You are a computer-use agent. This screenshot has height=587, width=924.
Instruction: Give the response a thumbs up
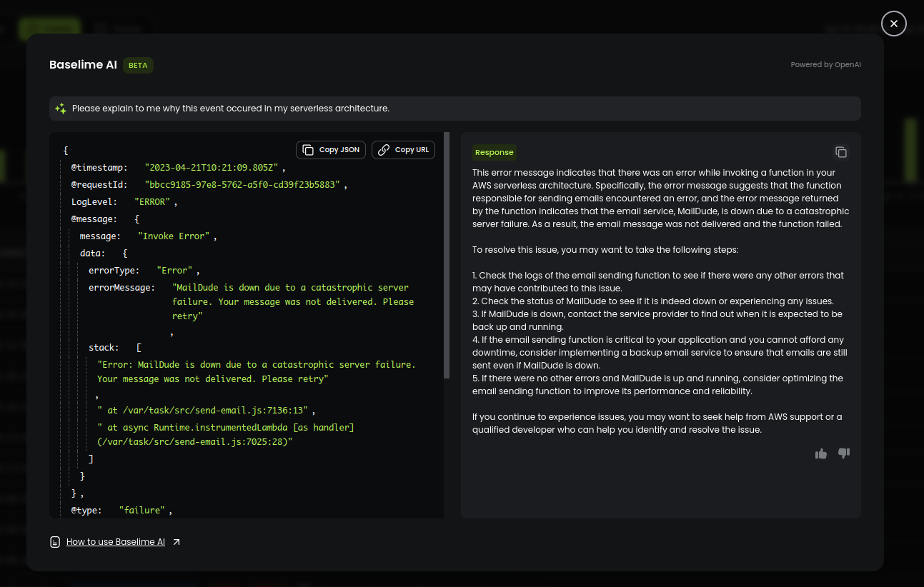coord(821,453)
